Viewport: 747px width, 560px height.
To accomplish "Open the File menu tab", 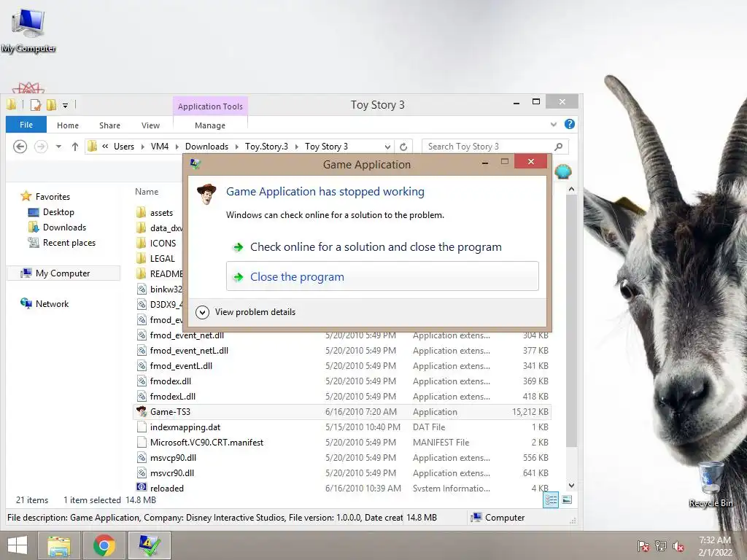I will tap(26, 125).
